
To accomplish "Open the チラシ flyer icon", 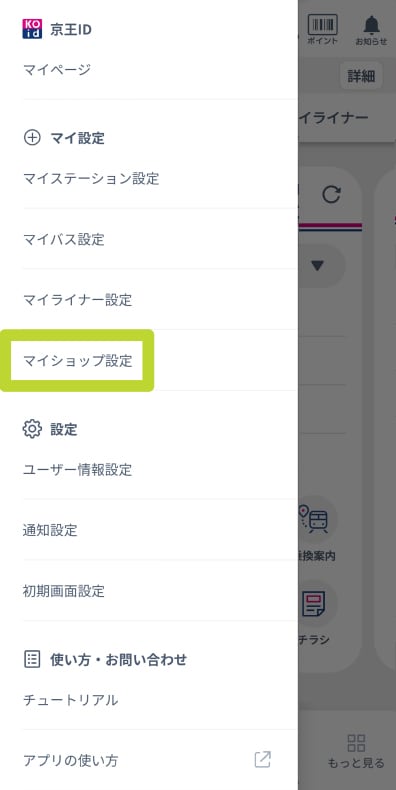I will (313, 604).
